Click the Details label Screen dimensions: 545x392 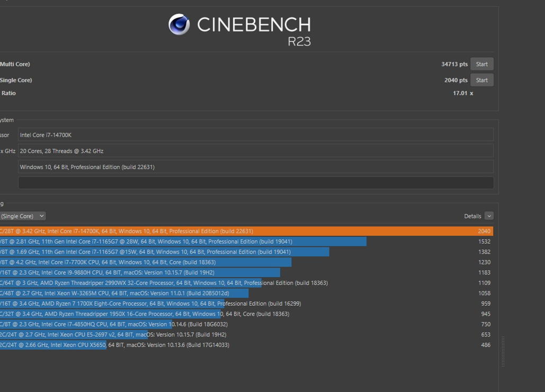coord(472,216)
